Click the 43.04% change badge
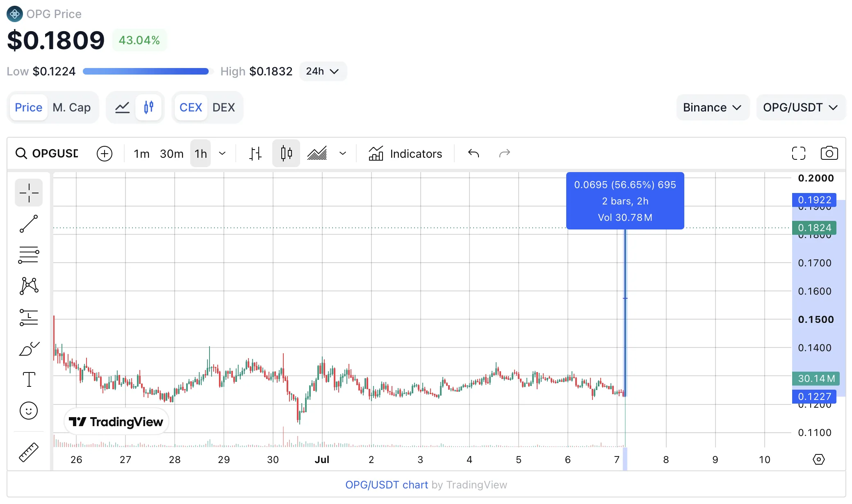Viewport: 852px width, 504px height. tap(139, 40)
